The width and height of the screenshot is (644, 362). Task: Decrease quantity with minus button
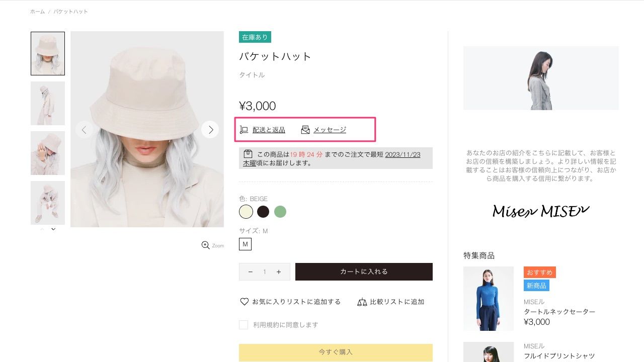tap(251, 272)
